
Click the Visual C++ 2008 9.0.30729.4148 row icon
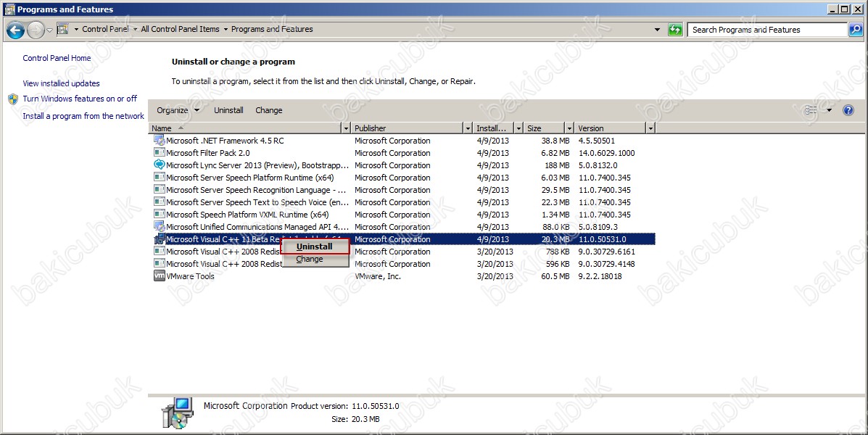[x=160, y=263]
